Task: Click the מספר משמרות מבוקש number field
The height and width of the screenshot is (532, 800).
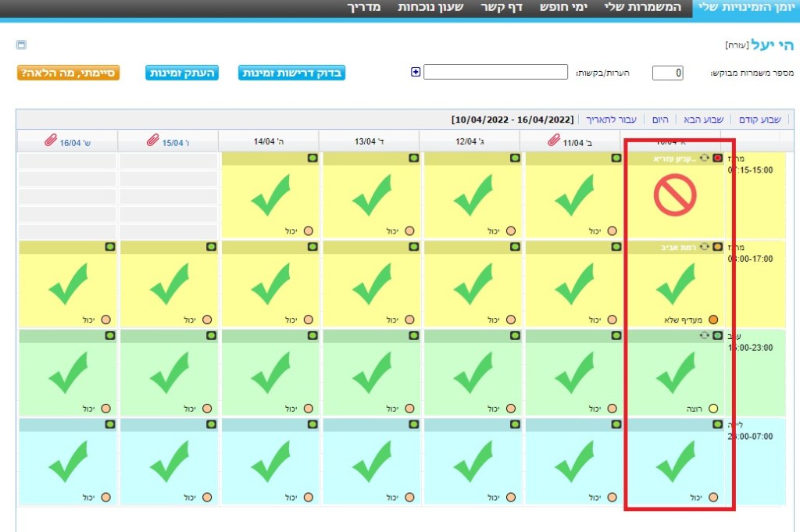Action: pos(667,73)
